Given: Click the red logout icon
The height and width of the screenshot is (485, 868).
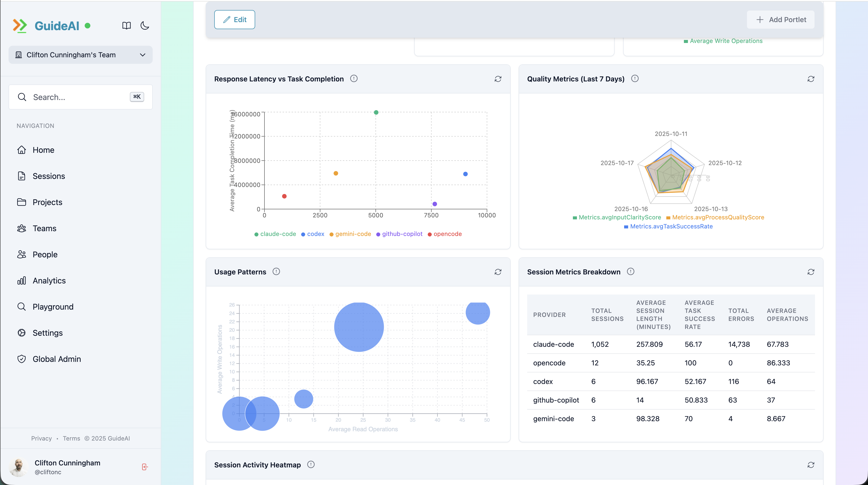Looking at the screenshot, I should 145,467.
